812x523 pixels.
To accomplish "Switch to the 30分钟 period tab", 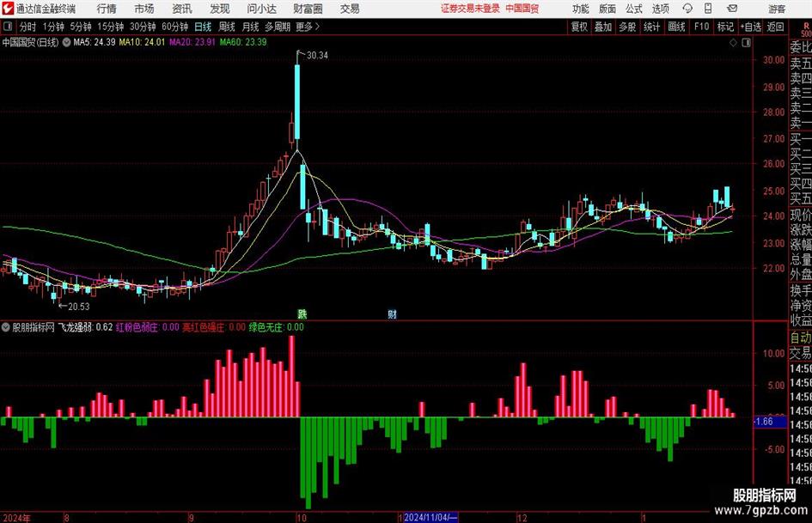I will (x=143, y=27).
